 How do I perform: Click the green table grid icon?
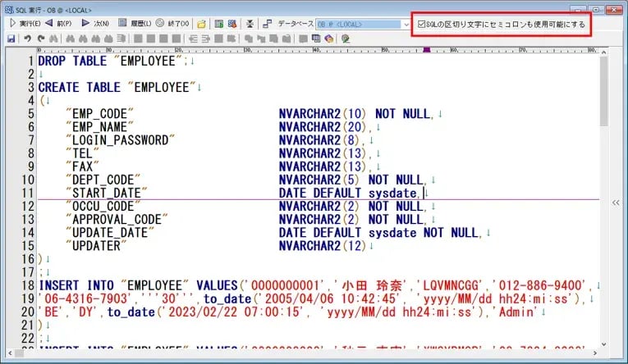point(219,24)
